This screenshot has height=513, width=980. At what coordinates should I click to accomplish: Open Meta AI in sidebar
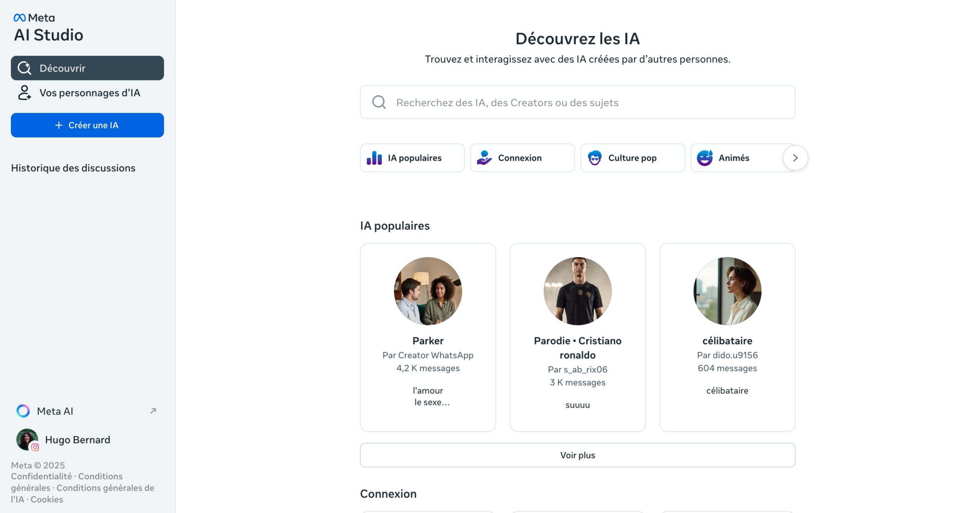[87, 411]
